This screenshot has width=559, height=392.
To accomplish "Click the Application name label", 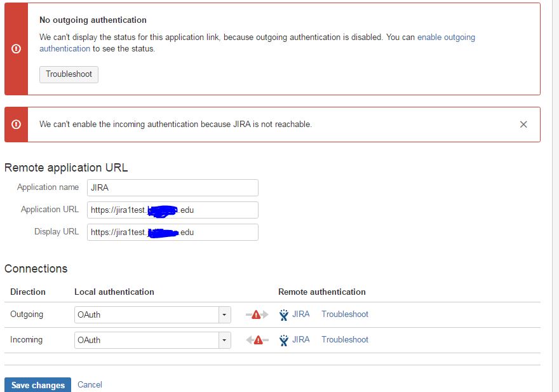I will (48, 187).
